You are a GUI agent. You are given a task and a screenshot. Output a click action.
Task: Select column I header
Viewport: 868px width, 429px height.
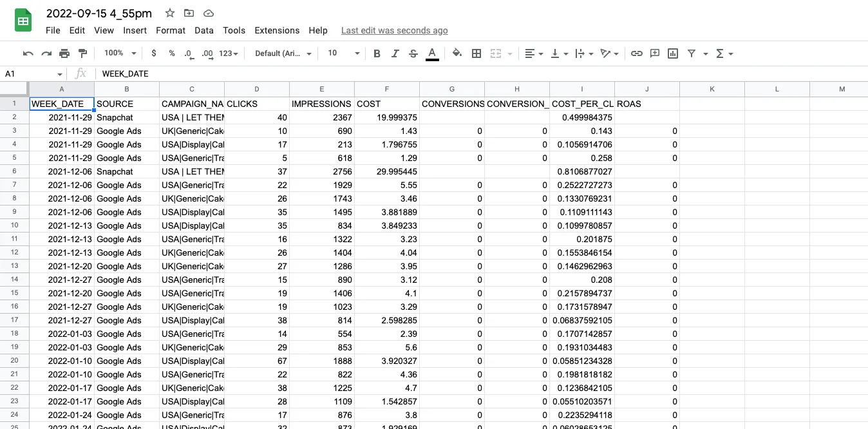pyautogui.click(x=582, y=89)
